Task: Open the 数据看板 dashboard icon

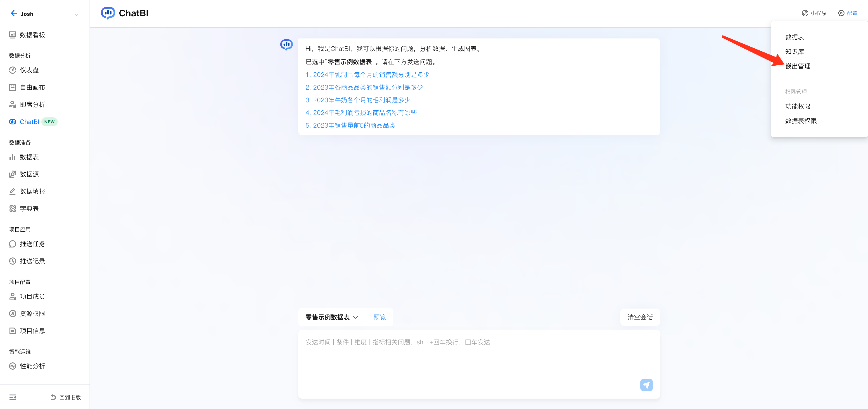Action: (x=12, y=35)
